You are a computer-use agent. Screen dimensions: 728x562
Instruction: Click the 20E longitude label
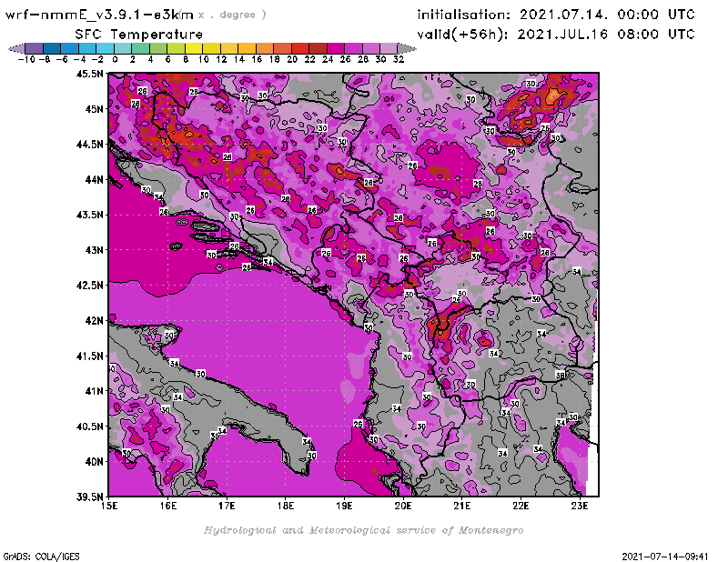coord(403,506)
